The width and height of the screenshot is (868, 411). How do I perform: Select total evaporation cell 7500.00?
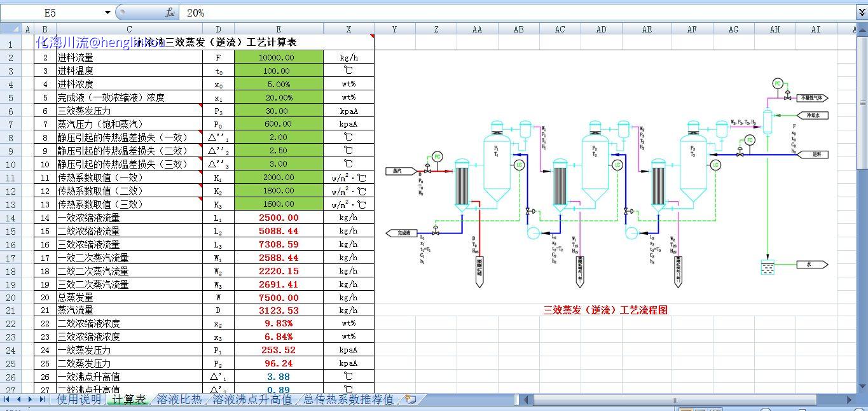click(279, 297)
